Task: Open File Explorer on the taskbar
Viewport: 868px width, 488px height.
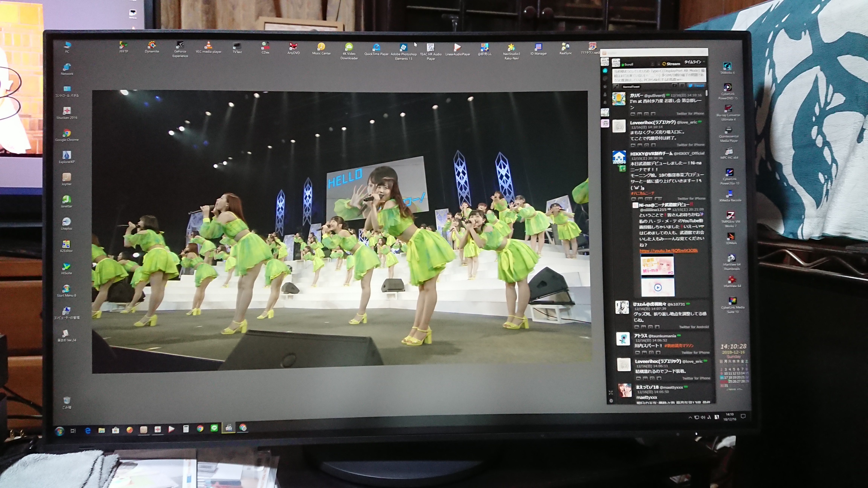Action: click(101, 430)
